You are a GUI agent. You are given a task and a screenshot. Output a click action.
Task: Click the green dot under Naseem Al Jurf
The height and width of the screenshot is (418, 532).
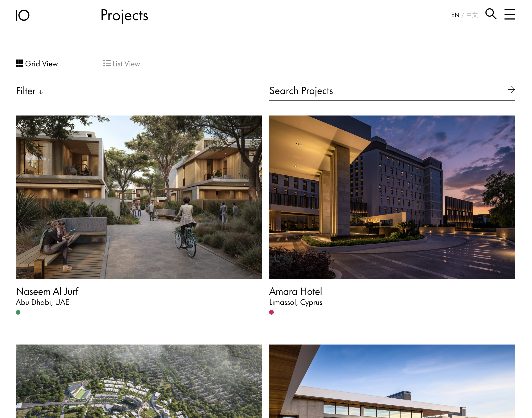point(18,312)
